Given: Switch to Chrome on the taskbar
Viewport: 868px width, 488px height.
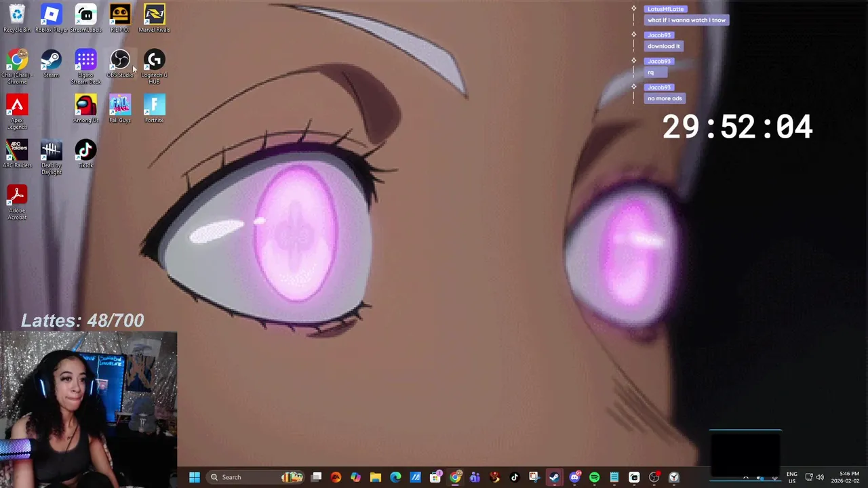Looking at the screenshot, I should click(455, 477).
